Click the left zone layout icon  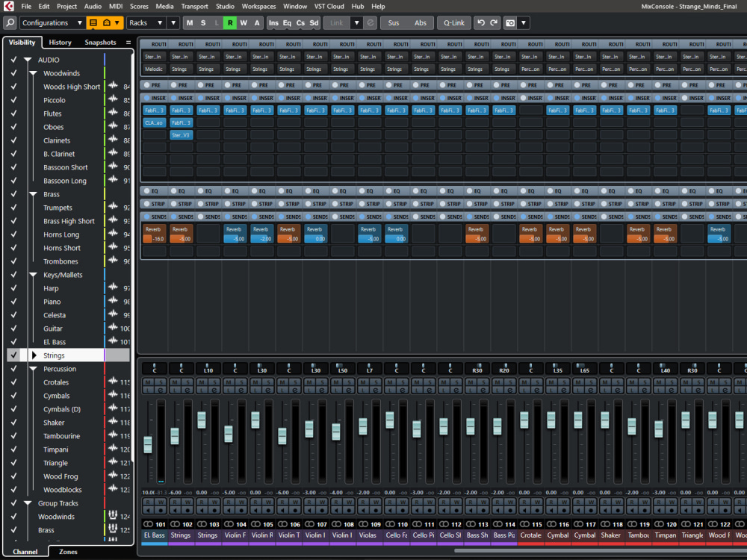93,23
